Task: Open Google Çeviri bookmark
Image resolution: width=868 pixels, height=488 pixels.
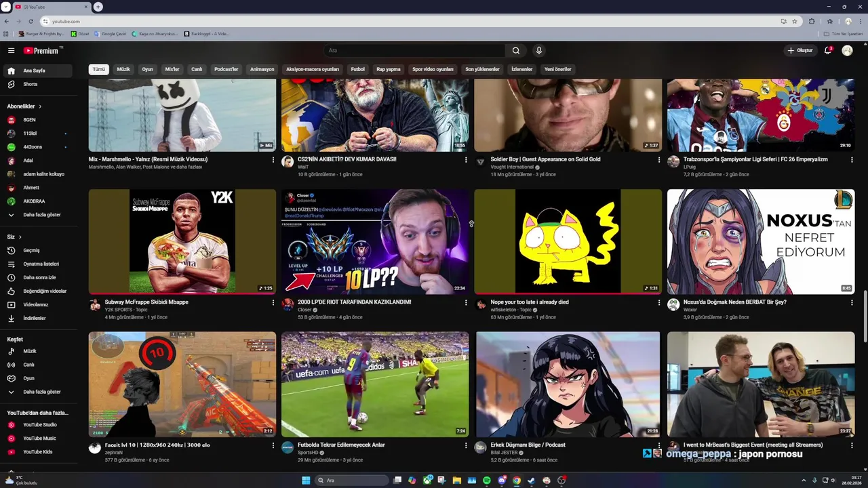Action: coord(110,33)
